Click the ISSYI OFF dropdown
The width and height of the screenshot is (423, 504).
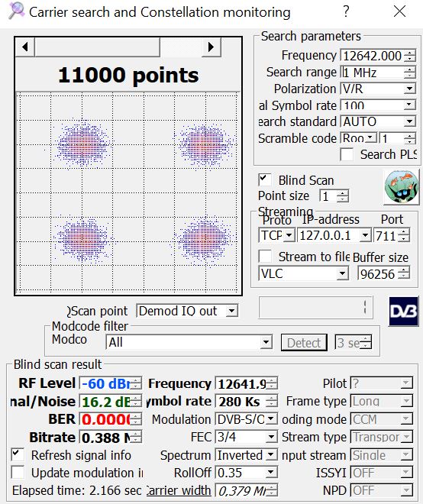(382, 473)
